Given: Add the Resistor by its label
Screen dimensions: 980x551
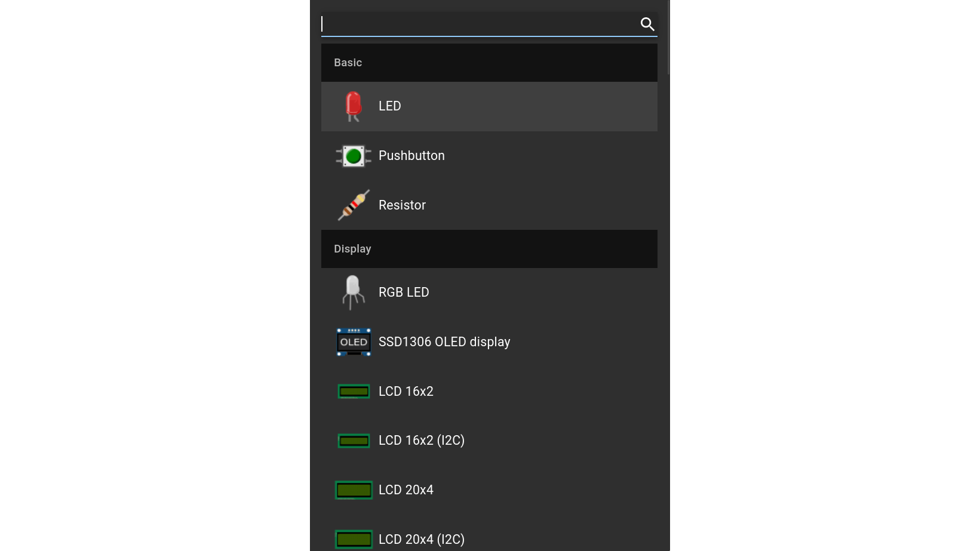Looking at the screenshot, I should [x=402, y=205].
